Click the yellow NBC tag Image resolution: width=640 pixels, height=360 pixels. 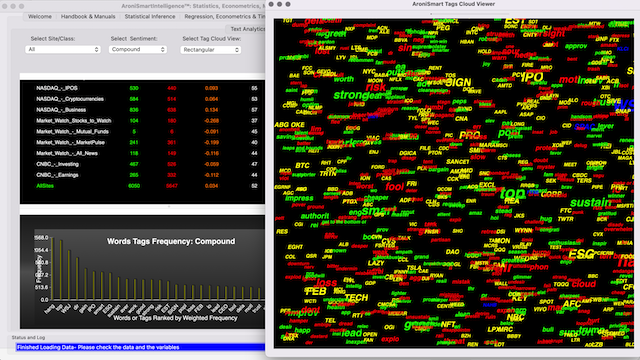pyautogui.click(x=516, y=317)
